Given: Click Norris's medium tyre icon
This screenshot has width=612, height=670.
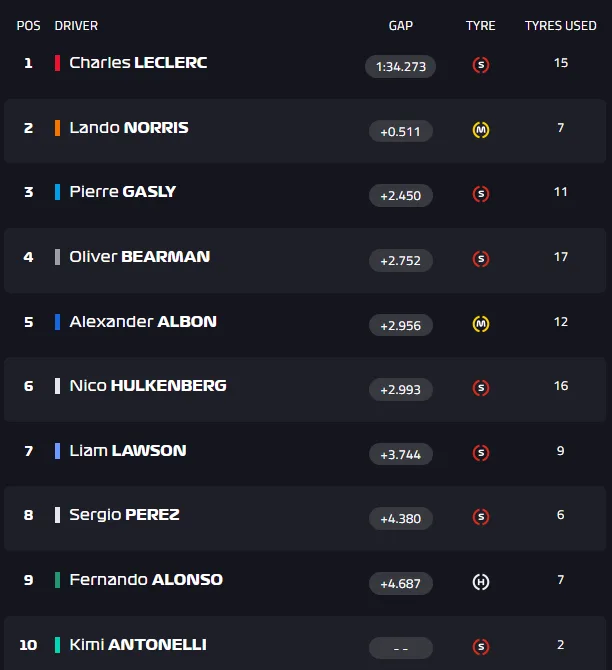Looking at the screenshot, I should coord(480,130).
